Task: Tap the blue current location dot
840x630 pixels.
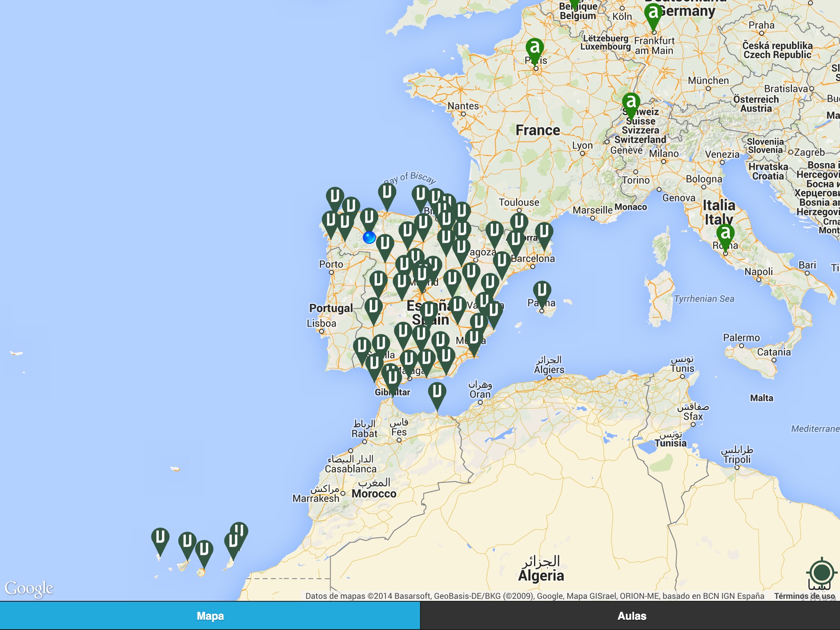Action: (x=369, y=237)
